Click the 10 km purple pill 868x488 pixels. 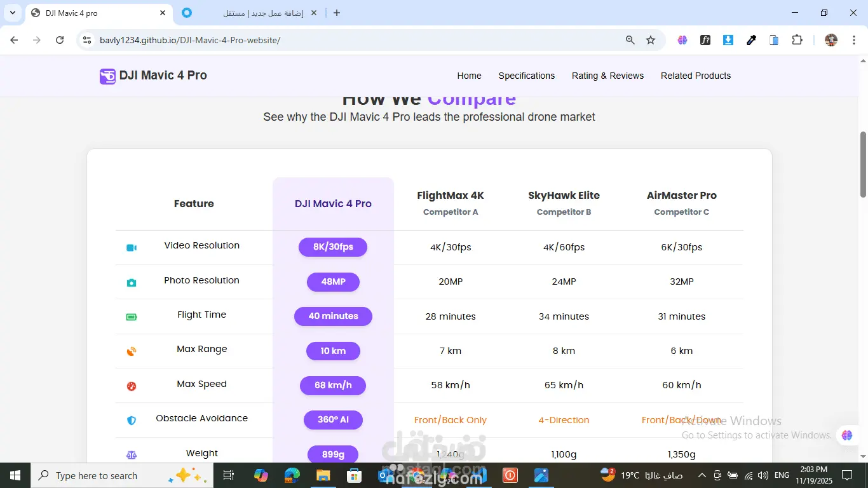tap(333, 351)
